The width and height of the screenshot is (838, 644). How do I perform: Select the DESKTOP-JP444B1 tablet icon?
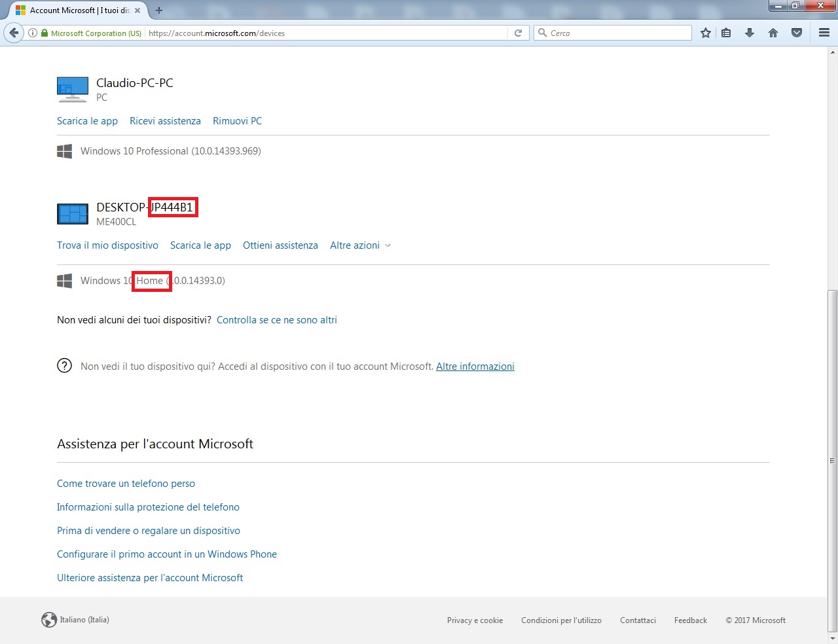coord(73,213)
